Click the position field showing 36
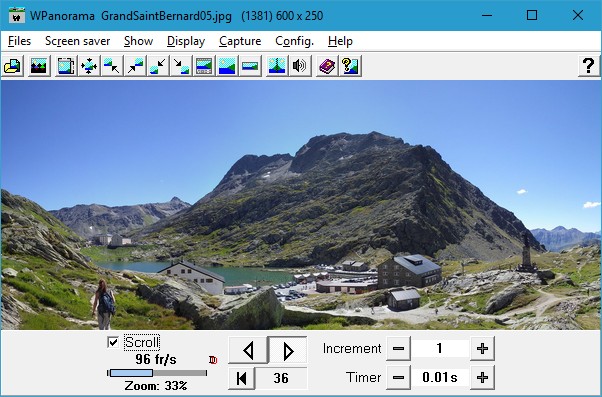This screenshot has width=602, height=397. pyautogui.click(x=281, y=378)
